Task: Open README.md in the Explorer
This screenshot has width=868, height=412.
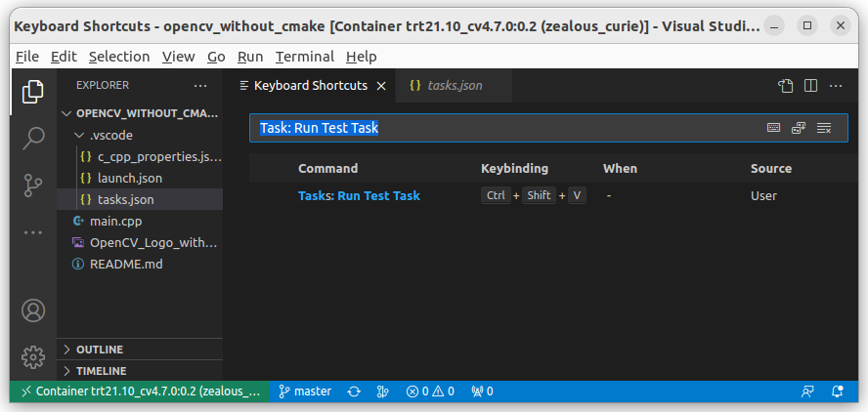Action: click(140, 265)
